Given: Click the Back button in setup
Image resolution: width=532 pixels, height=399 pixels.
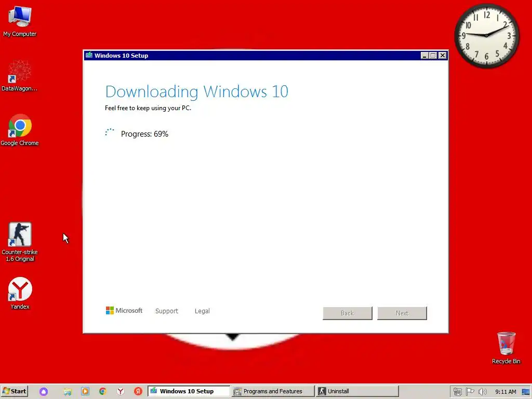Looking at the screenshot, I should point(348,313).
